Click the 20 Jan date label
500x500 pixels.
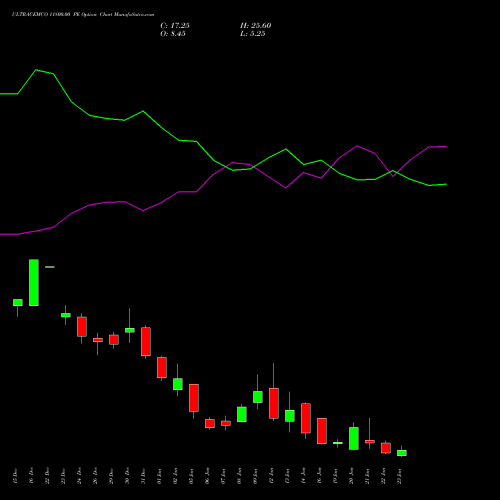[x=351, y=476]
